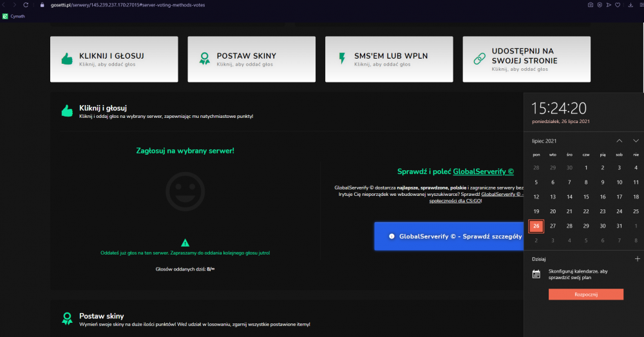The height and width of the screenshot is (337, 644).
Task: Click the smiley face voting icon
Action: click(x=185, y=191)
